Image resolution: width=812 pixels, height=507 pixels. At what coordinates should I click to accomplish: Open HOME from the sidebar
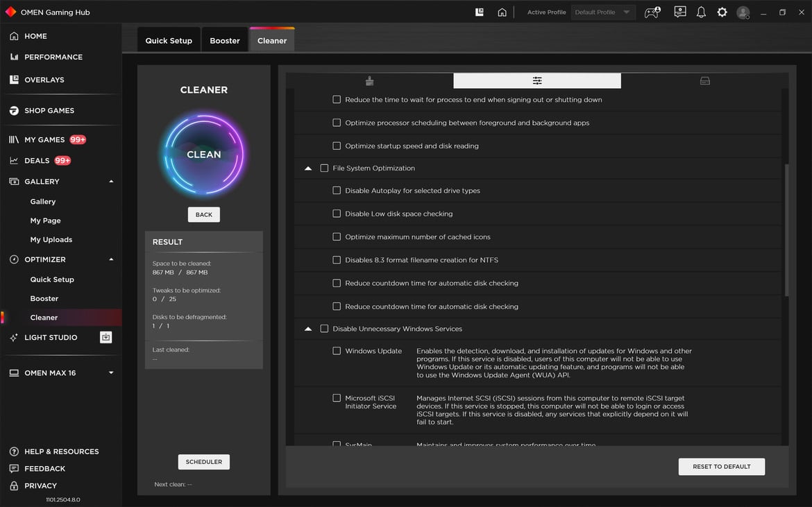35,36
